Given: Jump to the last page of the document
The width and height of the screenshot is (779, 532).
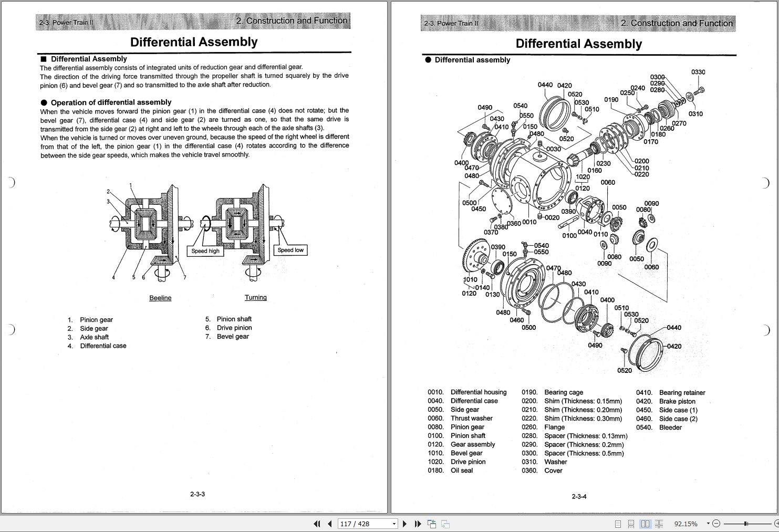Looking at the screenshot, I should tap(417, 524).
